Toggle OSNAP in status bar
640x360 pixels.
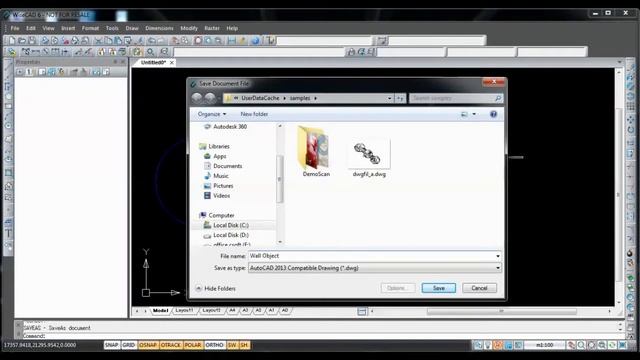148,345
